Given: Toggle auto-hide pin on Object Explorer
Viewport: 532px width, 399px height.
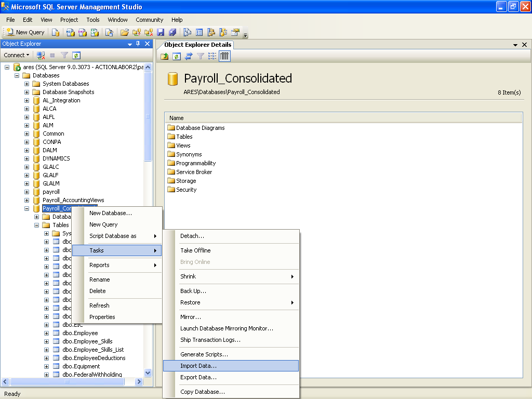Looking at the screenshot, I should pos(138,44).
